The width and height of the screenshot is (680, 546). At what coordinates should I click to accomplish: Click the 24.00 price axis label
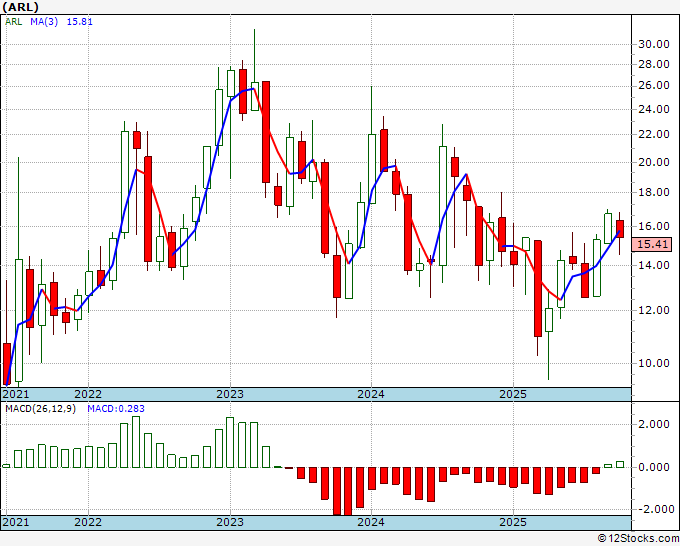point(654,109)
